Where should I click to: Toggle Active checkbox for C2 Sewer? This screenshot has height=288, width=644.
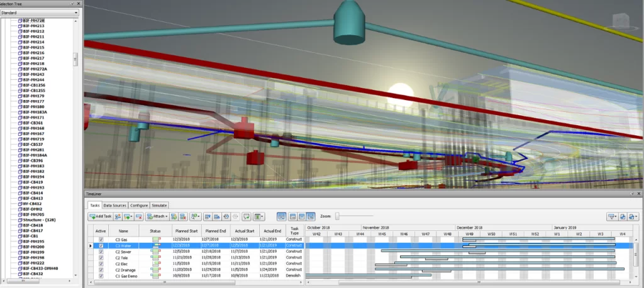click(x=101, y=252)
